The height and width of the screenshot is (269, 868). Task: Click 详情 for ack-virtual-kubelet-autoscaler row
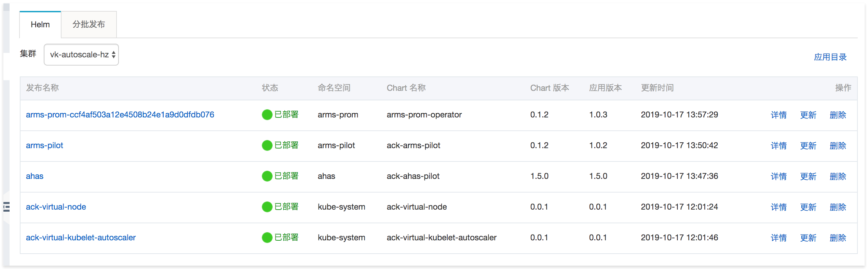pyautogui.click(x=778, y=238)
